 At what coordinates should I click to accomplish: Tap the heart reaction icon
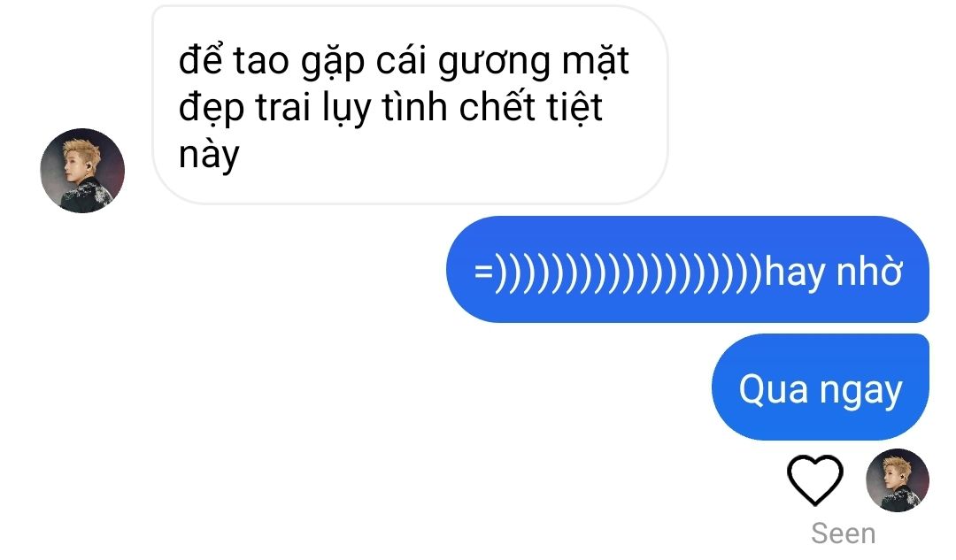tap(815, 480)
